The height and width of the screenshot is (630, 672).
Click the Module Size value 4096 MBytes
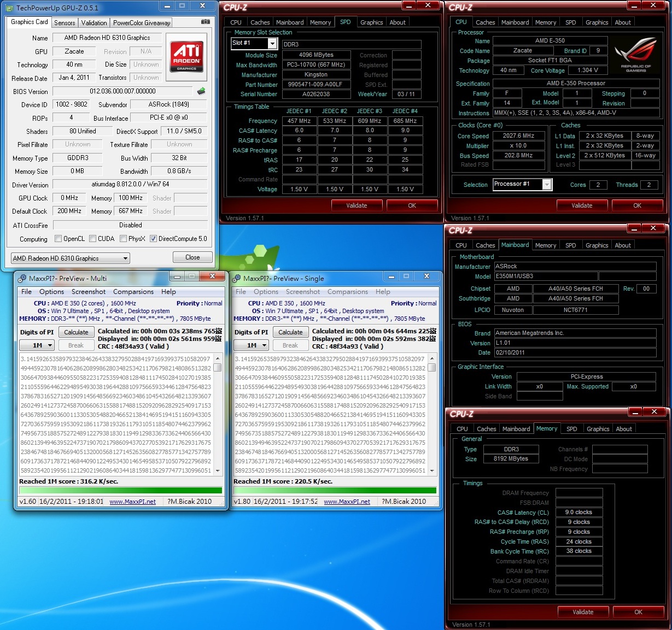[x=316, y=55]
